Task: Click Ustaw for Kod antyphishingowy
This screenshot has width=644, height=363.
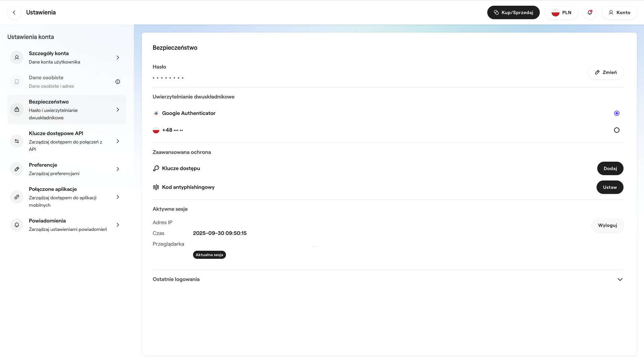Action: (x=610, y=187)
